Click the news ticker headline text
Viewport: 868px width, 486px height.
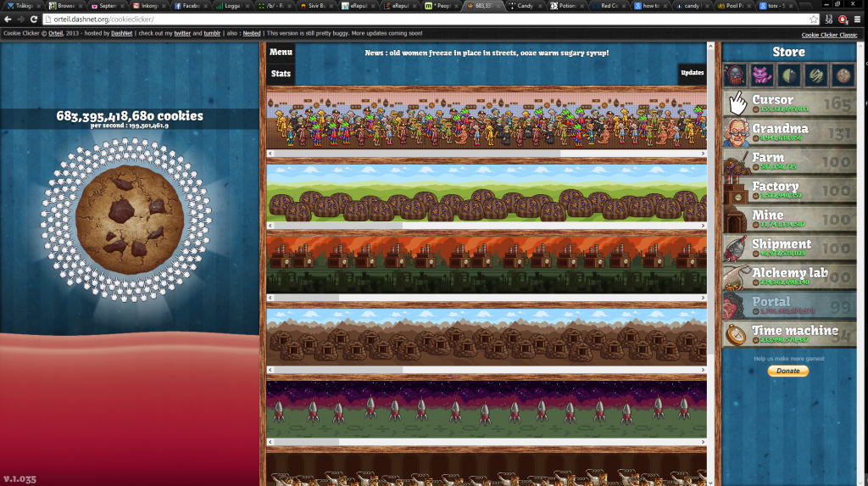pyautogui.click(x=487, y=53)
